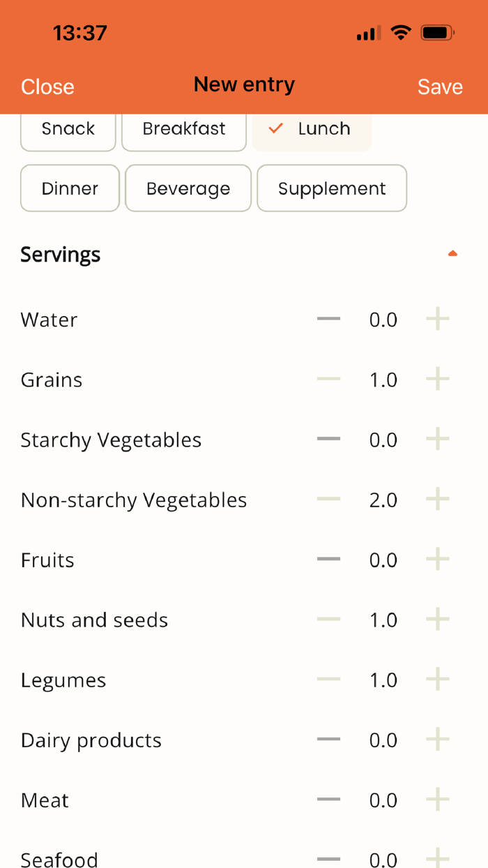The image size is (488, 868).
Task: Save the new entry
Action: (x=440, y=87)
